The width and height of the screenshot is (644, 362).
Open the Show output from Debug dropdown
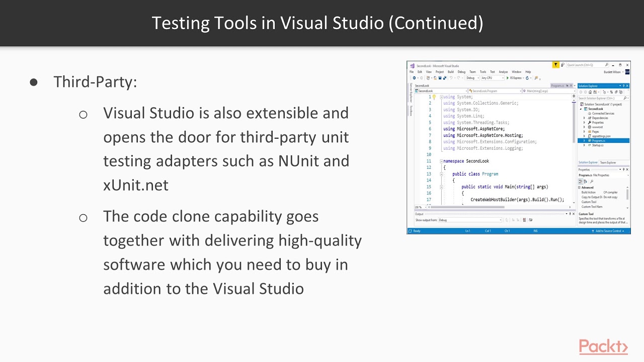[470, 220]
